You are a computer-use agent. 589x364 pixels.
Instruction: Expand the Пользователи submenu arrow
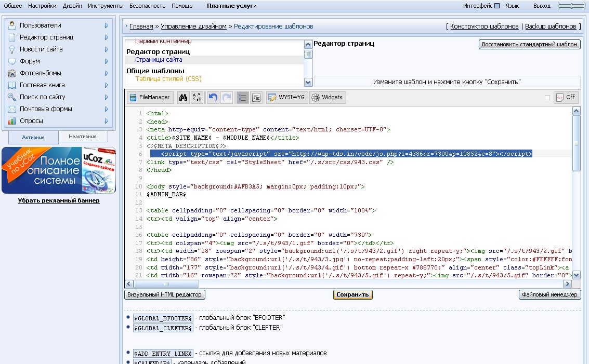[107, 25]
